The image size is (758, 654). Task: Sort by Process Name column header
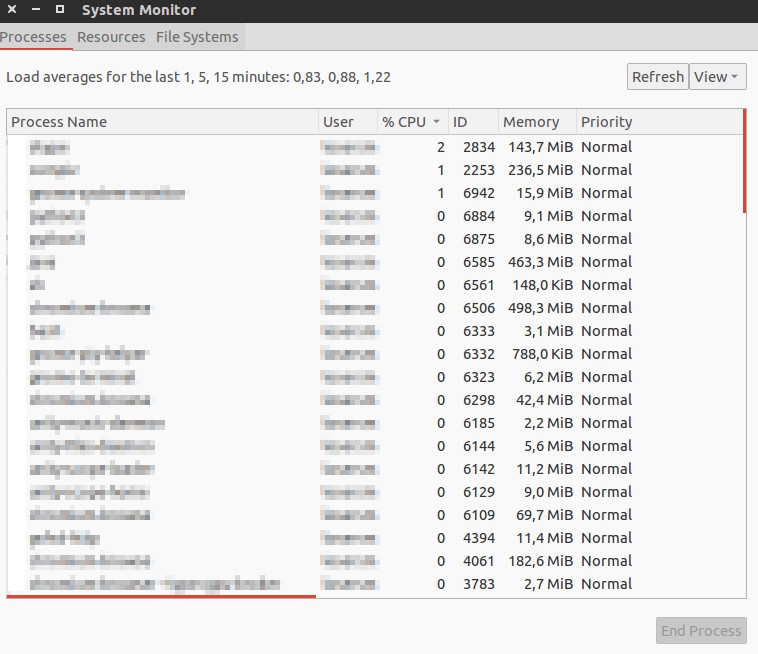[x=160, y=122]
